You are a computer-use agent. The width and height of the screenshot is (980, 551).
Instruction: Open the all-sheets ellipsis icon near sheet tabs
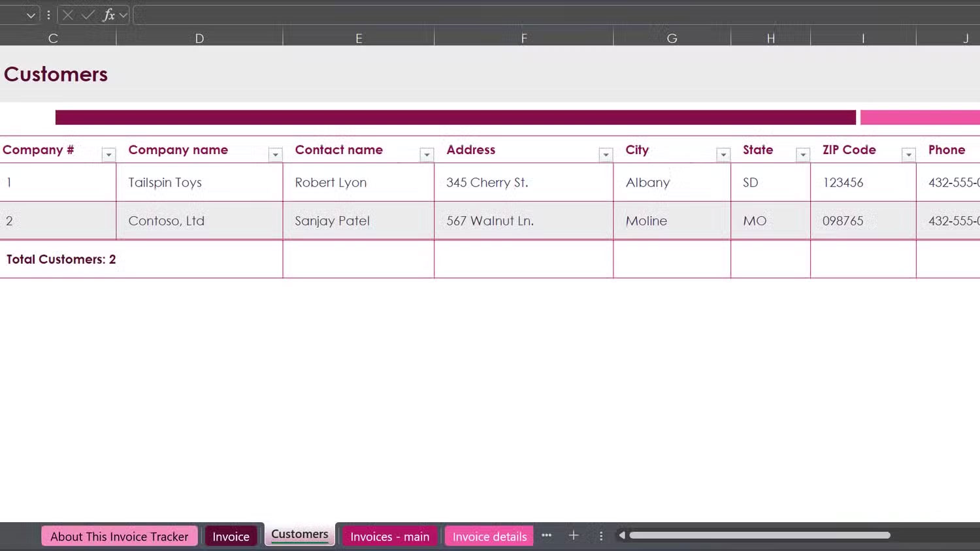point(547,535)
